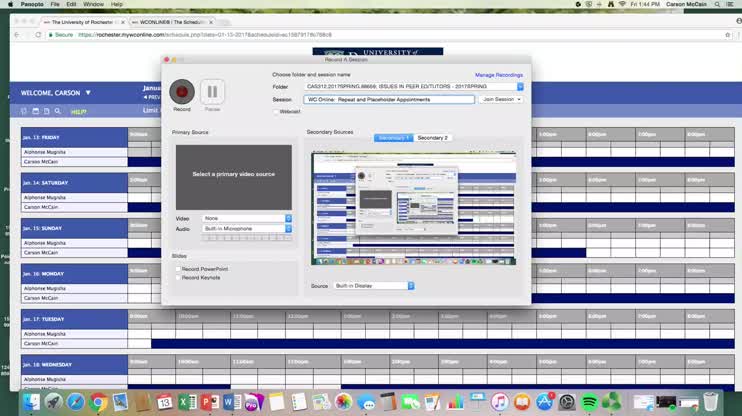Viewport: 742px width, 416px height.
Task: Launch Google Chrome from the dock
Action: [98, 401]
